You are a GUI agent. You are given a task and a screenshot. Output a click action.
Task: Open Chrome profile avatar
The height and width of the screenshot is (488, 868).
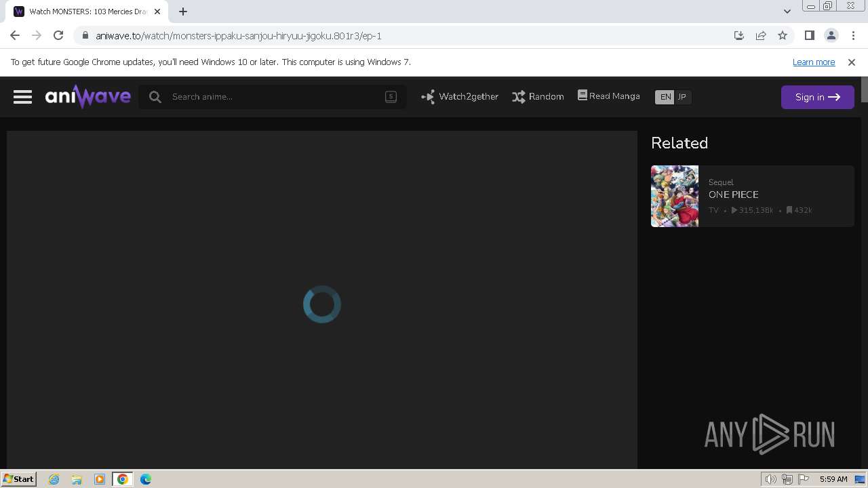pos(831,35)
